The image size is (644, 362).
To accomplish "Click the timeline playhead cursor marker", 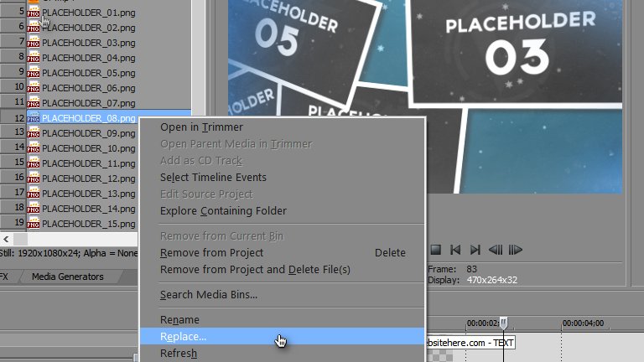I will [x=503, y=323].
